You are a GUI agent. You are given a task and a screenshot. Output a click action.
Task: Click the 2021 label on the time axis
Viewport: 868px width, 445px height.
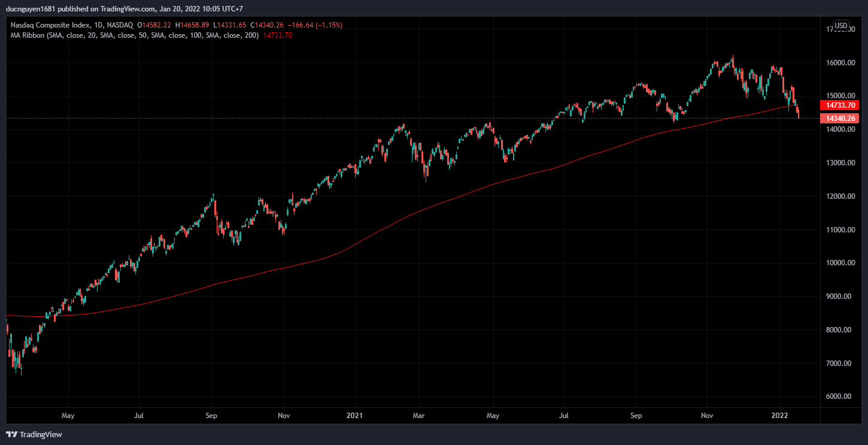(x=355, y=415)
